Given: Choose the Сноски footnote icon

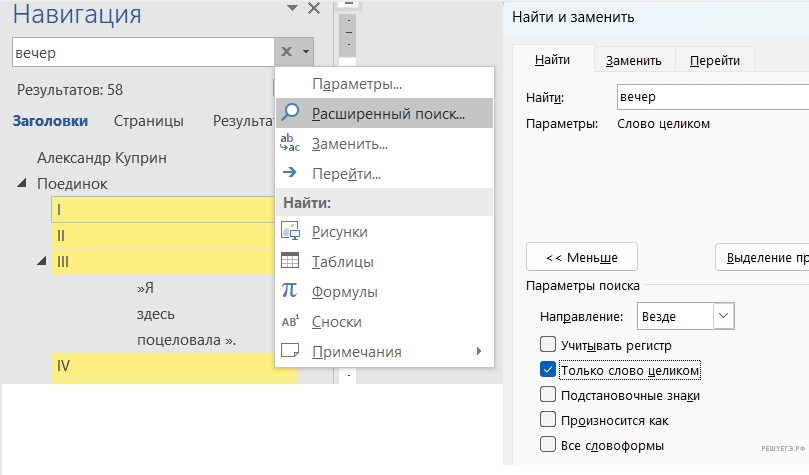Looking at the screenshot, I should (291, 322).
